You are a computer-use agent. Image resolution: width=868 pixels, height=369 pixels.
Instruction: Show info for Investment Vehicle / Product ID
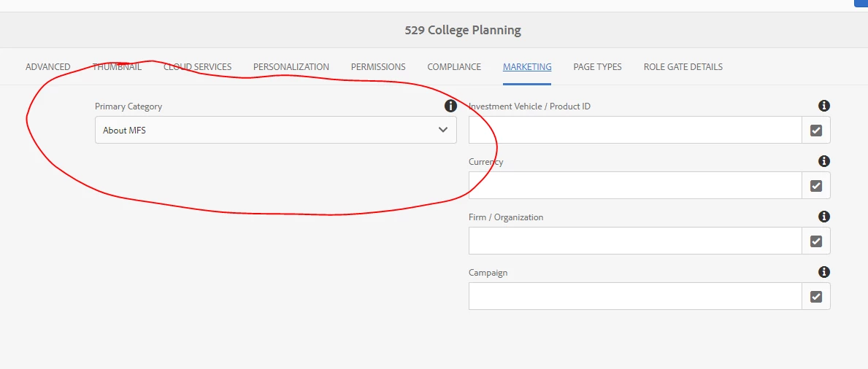tap(823, 105)
